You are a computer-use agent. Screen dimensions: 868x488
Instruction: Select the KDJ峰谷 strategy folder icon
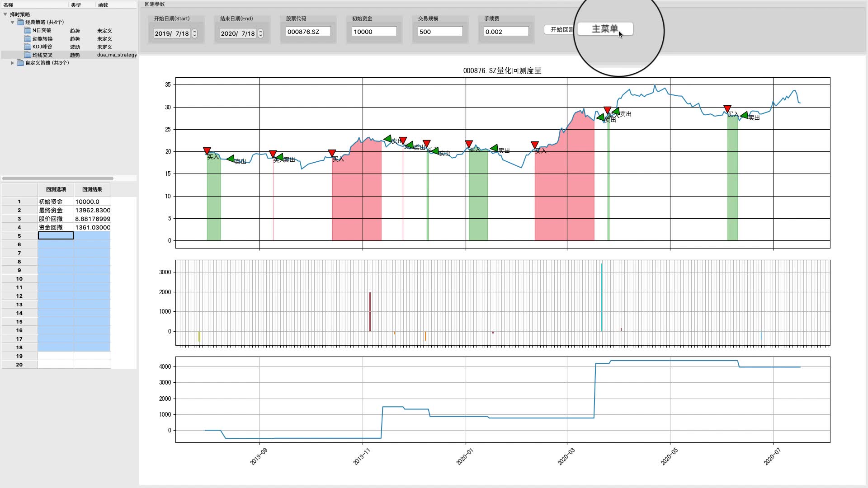pyautogui.click(x=28, y=47)
